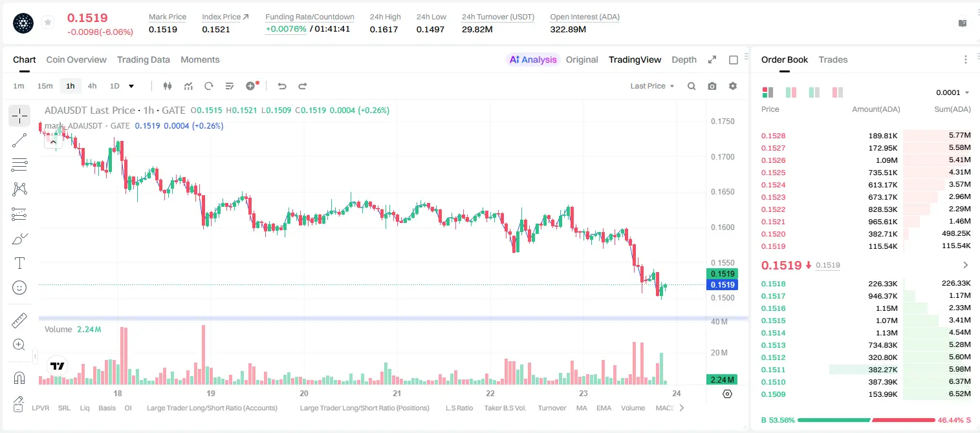
Task: Click the buy/sell ratio bar
Action: point(866,420)
